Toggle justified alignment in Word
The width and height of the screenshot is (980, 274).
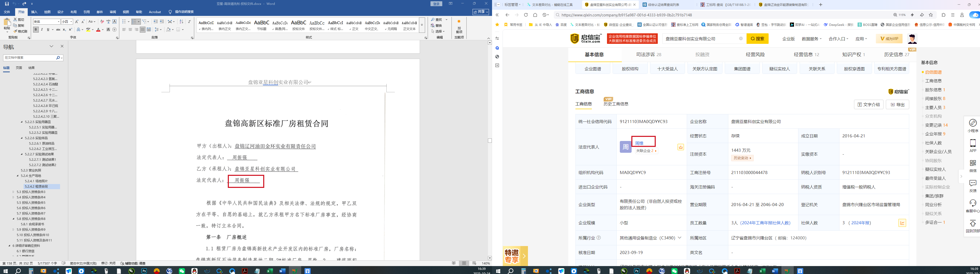pos(142,30)
